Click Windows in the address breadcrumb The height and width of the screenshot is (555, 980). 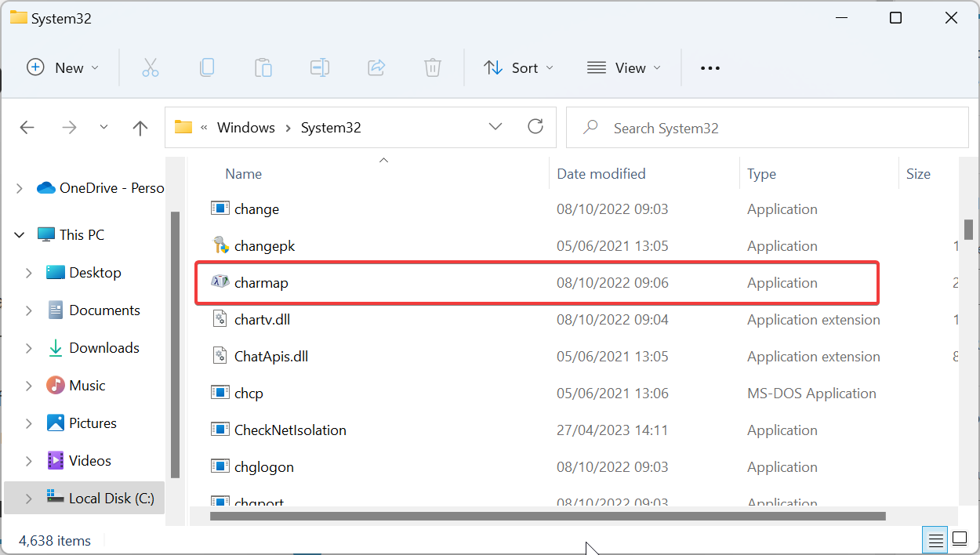click(246, 127)
